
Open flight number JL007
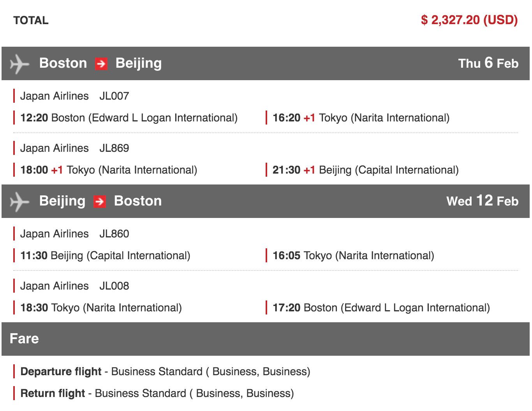[x=114, y=96]
